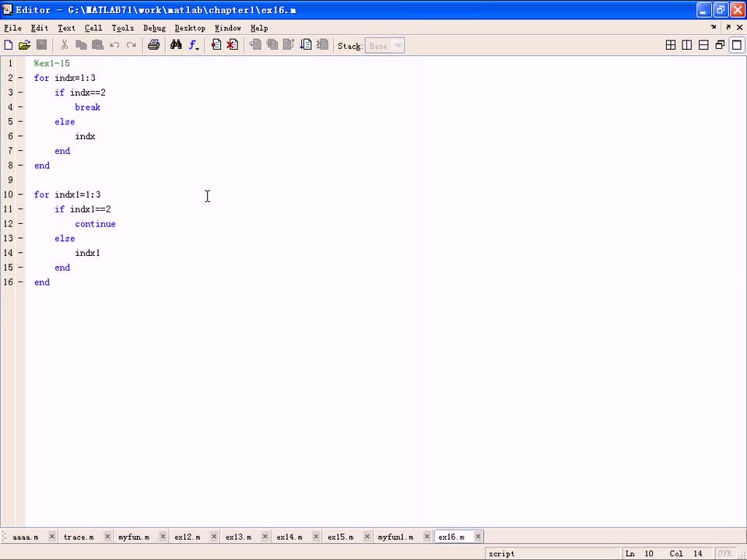Switch to the ex13.m tab

238,537
